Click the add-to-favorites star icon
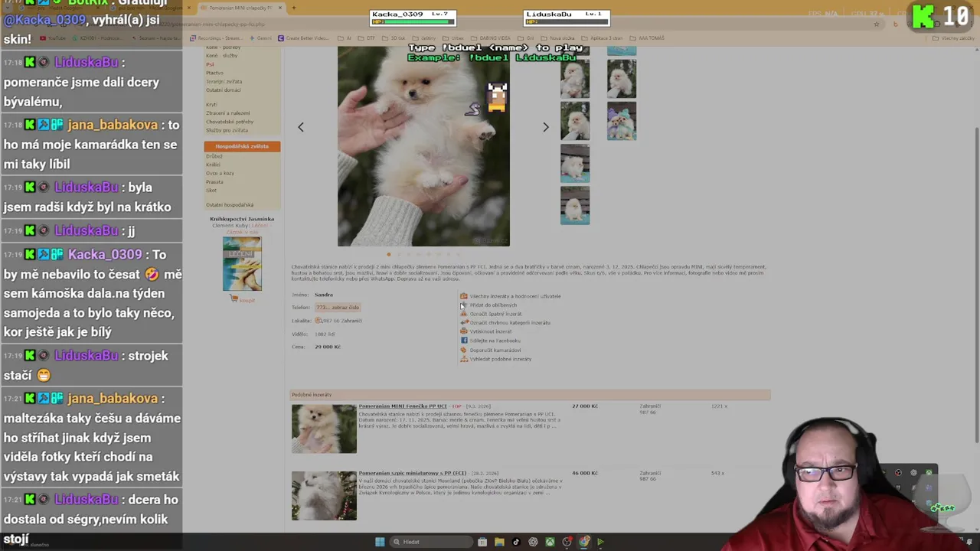This screenshot has width=980, height=551. tap(463, 305)
